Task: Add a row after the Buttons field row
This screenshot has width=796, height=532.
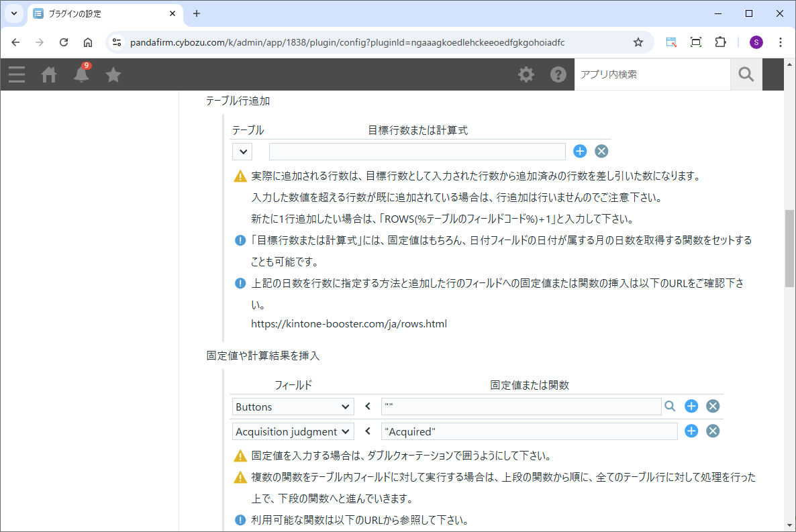Action: (x=691, y=406)
